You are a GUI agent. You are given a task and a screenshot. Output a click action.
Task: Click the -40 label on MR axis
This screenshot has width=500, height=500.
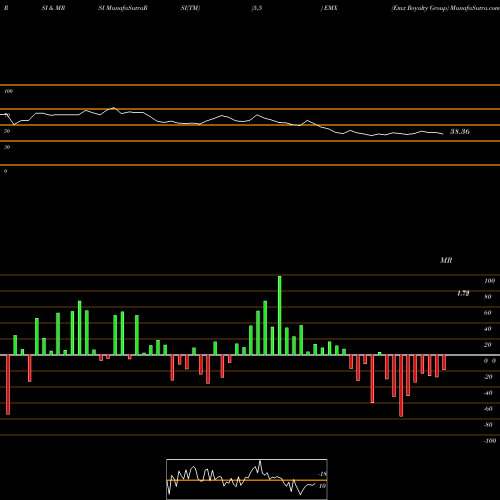pos(488,393)
